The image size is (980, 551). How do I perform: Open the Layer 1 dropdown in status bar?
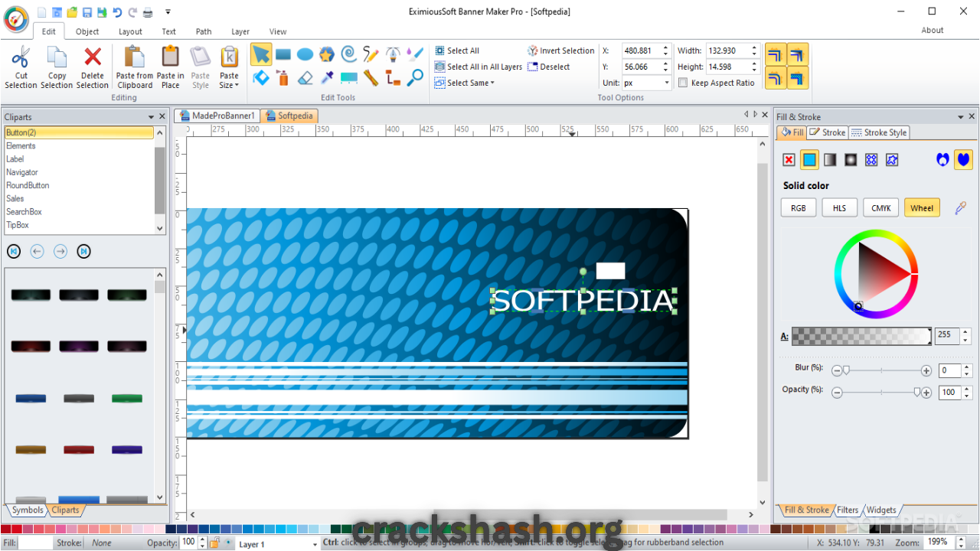click(315, 544)
